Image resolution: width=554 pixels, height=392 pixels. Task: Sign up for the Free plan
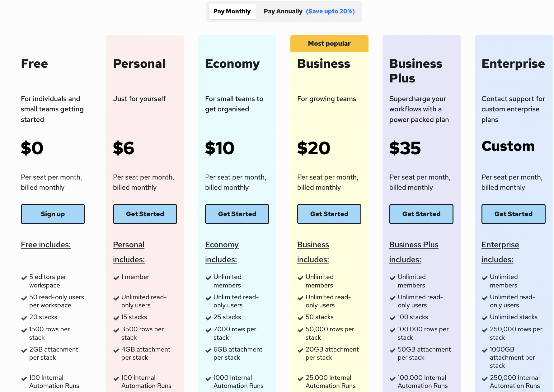pyautogui.click(x=53, y=214)
